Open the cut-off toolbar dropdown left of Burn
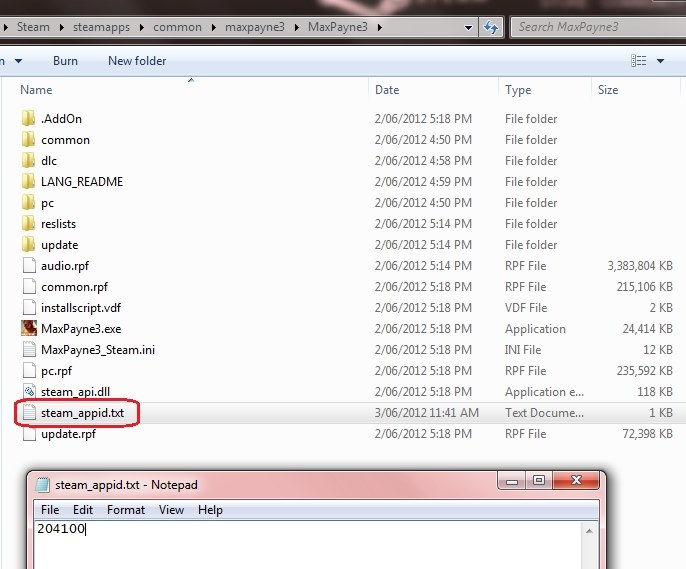Screen dimensions: 686x569 coord(18,61)
